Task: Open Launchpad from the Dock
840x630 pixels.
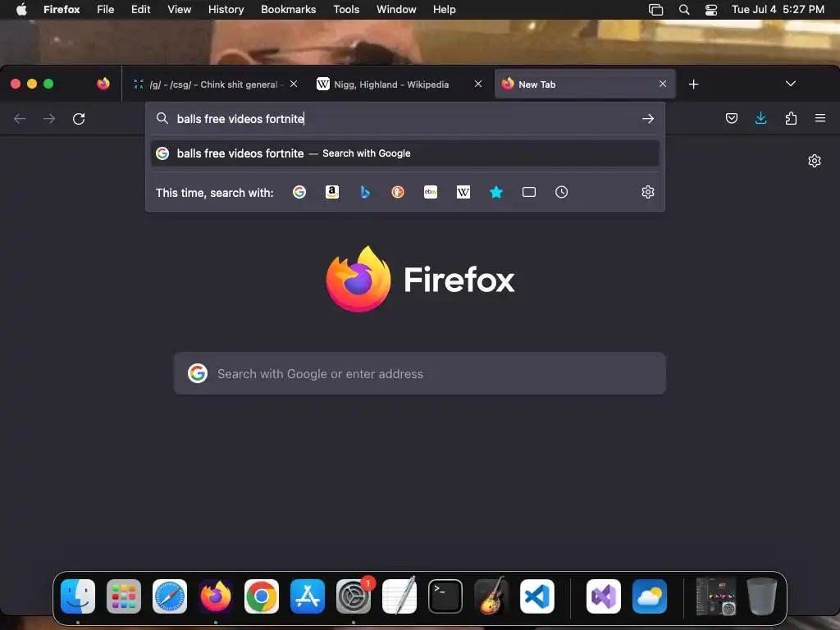Action: (124, 596)
